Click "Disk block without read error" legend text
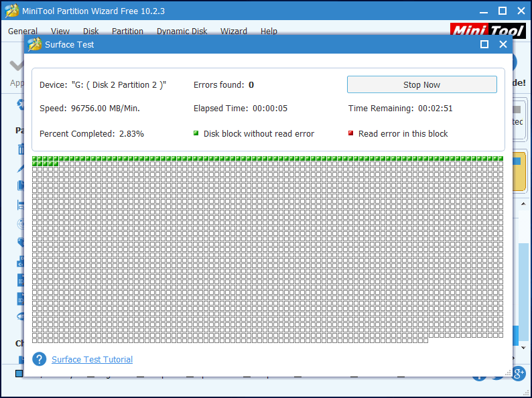 pos(259,134)
